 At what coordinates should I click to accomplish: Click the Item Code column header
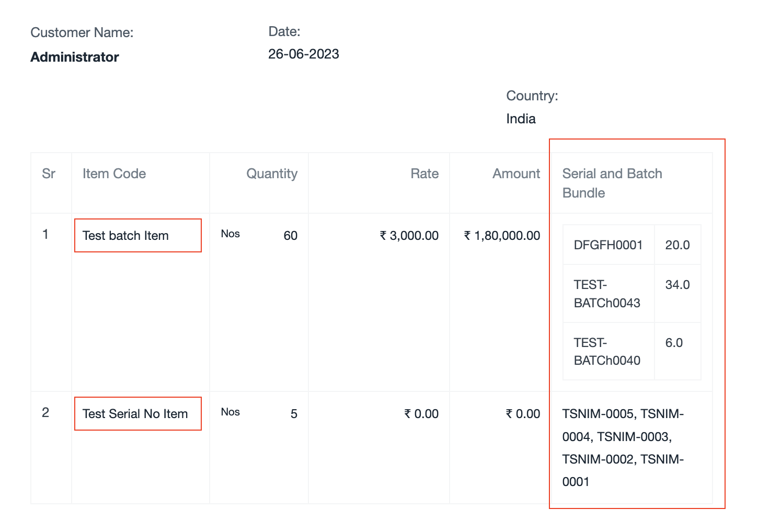(x=114, y=174)
